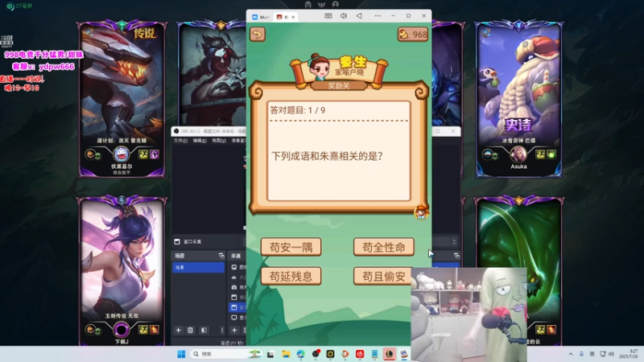Click the stepper arrows in OBS source toolbar
The image size is (644, 362).
[454, 242]
